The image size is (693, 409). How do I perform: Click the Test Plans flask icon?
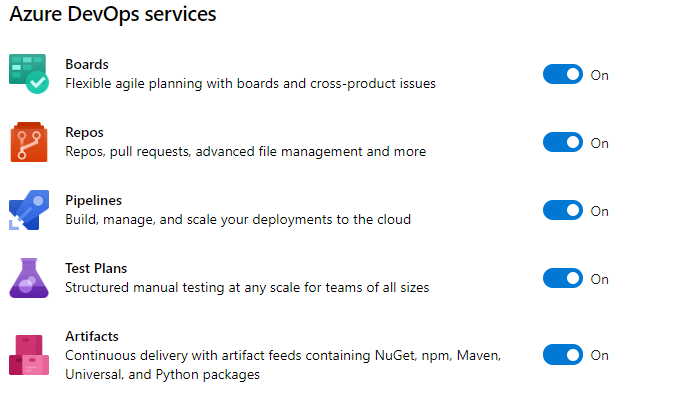pyautogui.click(x=29, y=277)
